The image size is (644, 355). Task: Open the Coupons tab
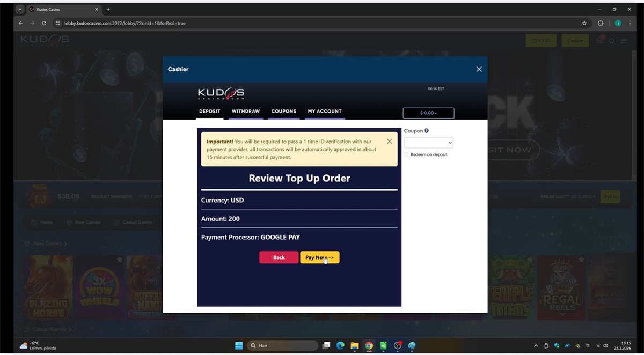[283, 112]
